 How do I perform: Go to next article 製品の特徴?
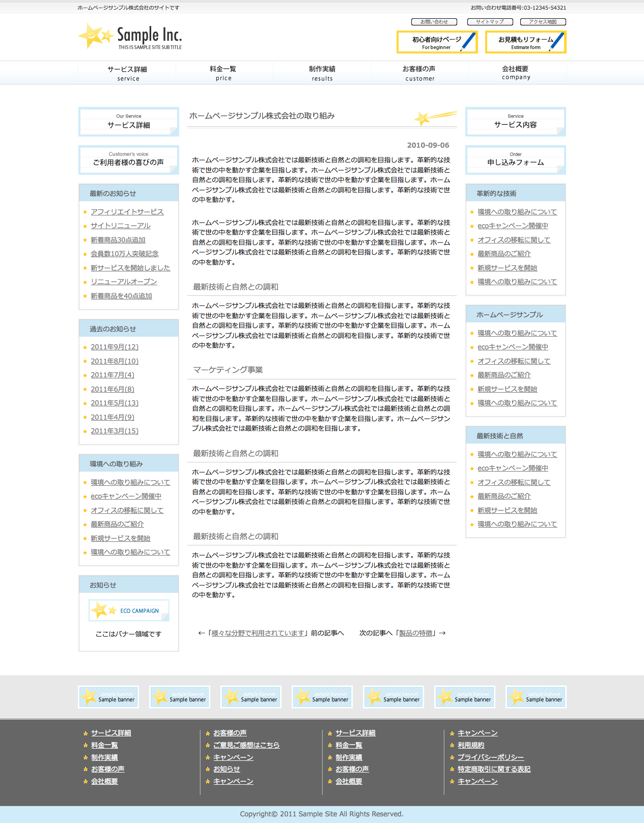[415, 633]
